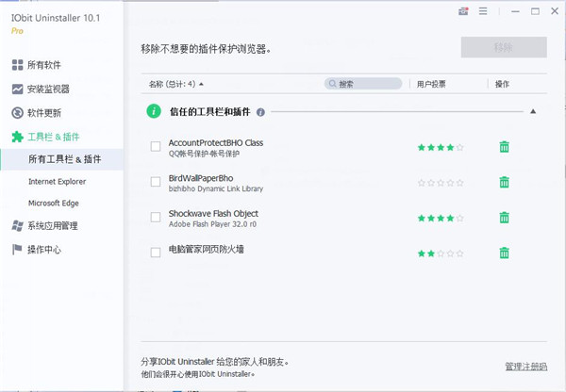Go to 安装监视器 section
This screenshot has width=566, height=392.
click(48, 89)
